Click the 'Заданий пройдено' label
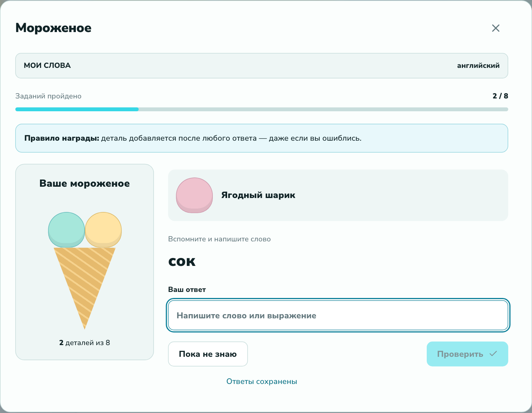 48,96
